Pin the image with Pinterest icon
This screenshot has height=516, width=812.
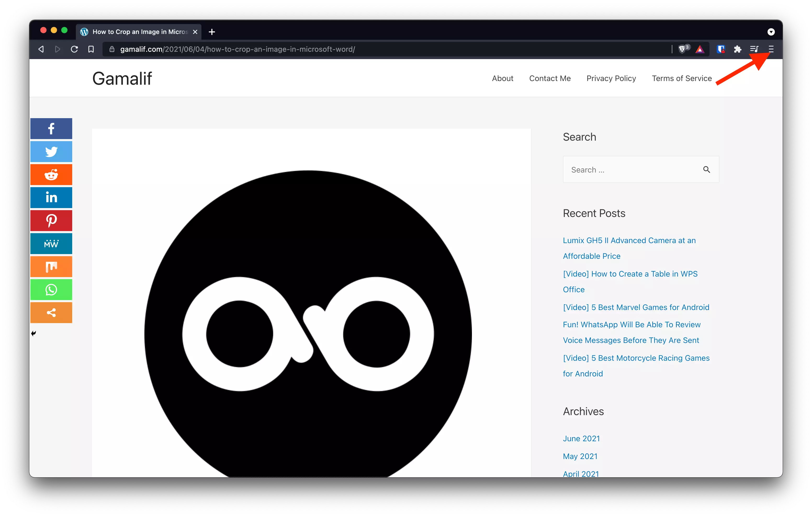point(51,221)
